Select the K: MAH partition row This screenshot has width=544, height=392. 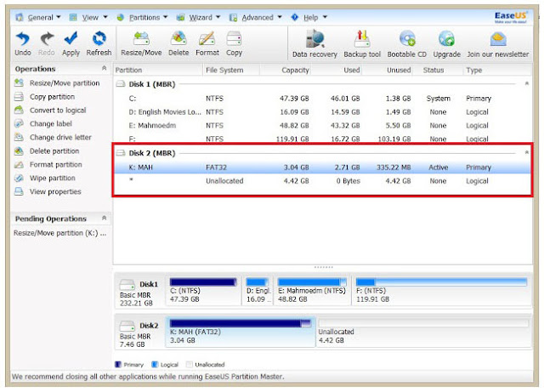323,168
